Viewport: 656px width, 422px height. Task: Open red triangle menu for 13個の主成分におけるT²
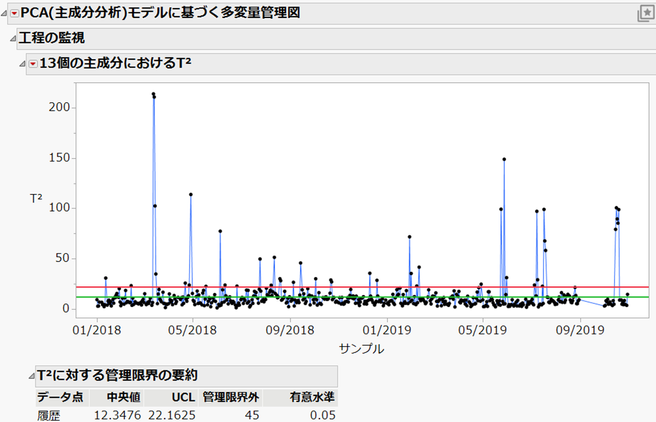coord(33,64)
